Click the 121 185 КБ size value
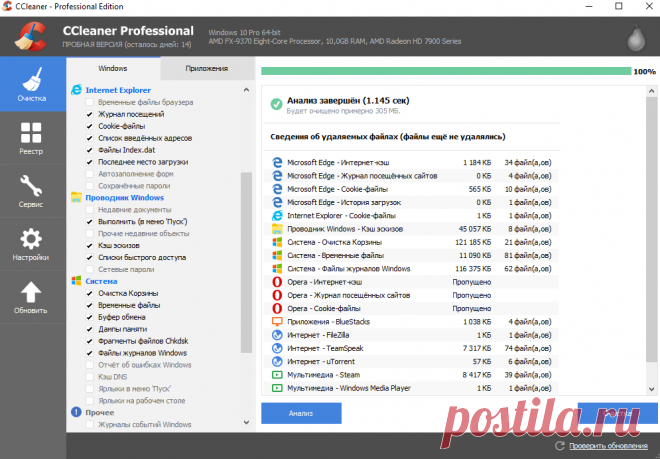660x459 pixels. click(x=473, y=243)
